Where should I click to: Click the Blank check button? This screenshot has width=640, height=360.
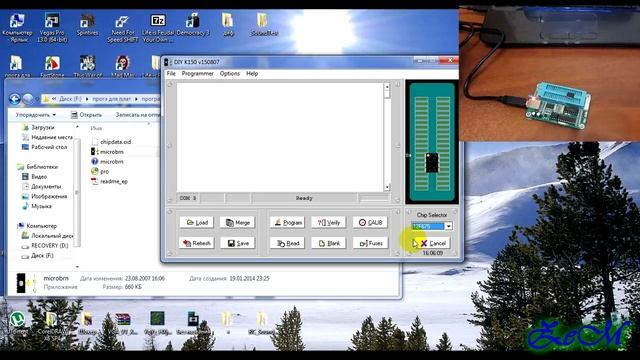329,243
